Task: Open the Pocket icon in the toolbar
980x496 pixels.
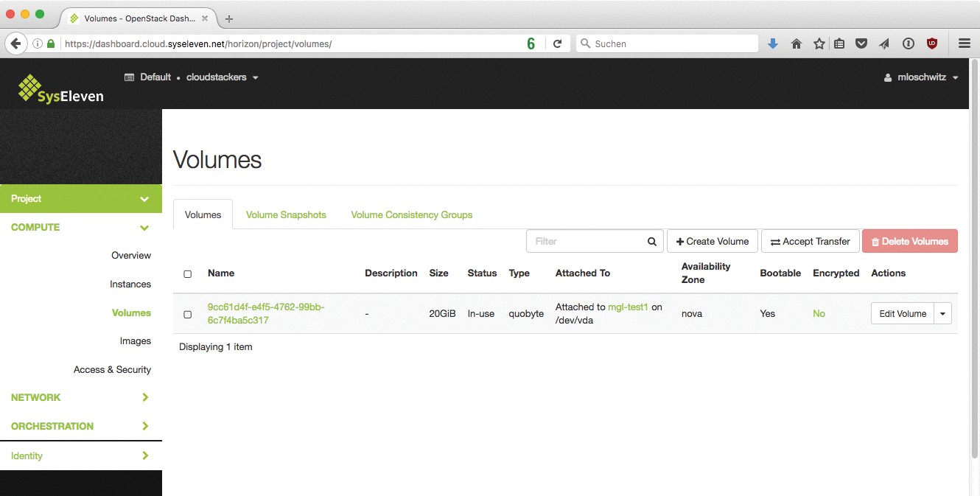Action: pos(861,44)
